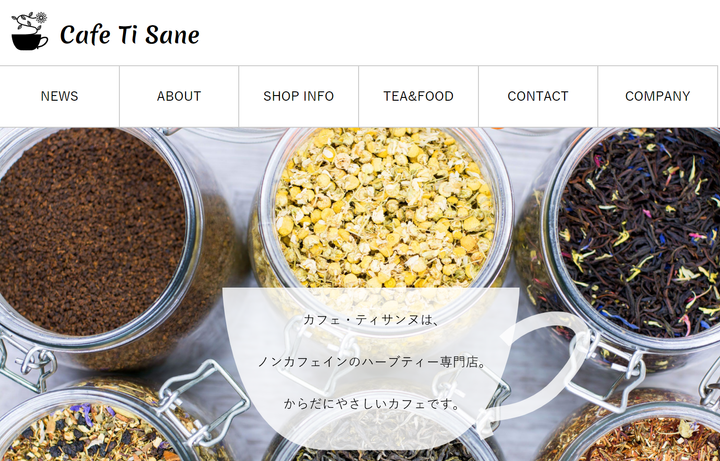Click the カフェ・ティサンヌは、 text line
This screenshot has height=461, width=720.
click(x=371, y=320)
